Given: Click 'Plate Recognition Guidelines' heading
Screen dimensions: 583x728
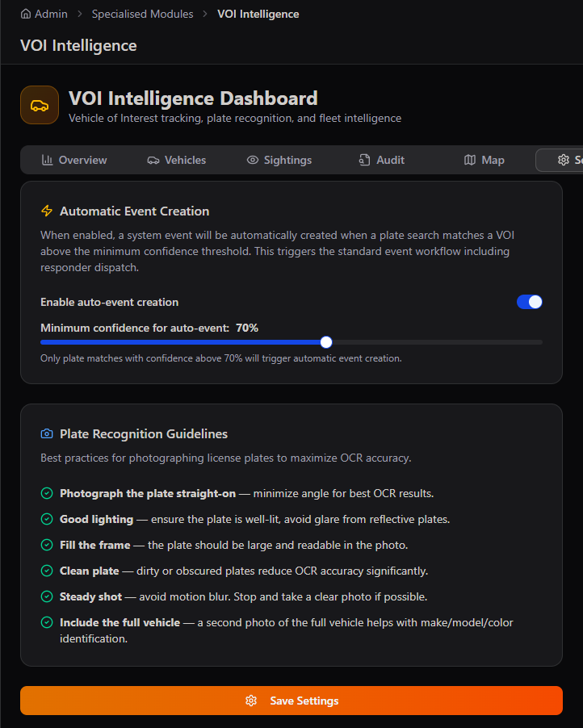Looking at the screenshot, I should tap(144, 433).
